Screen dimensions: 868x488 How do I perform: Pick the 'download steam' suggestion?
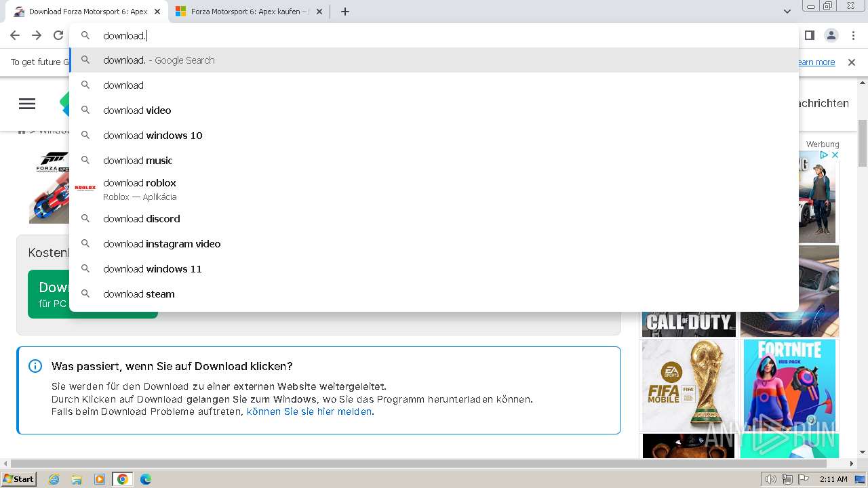coord(434,294)
